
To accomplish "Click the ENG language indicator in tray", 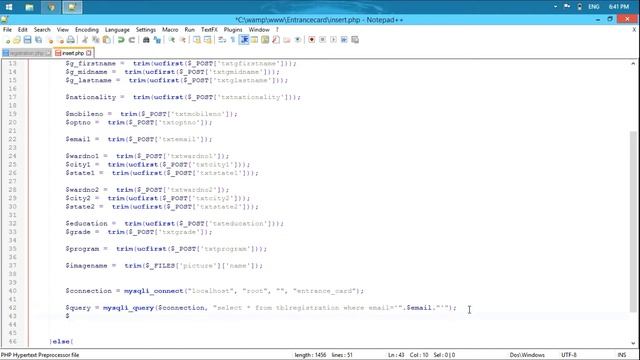I will 594,7.
